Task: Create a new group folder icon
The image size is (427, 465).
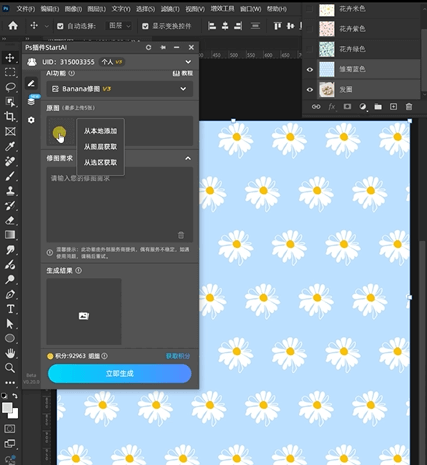Action: point(378,107)
